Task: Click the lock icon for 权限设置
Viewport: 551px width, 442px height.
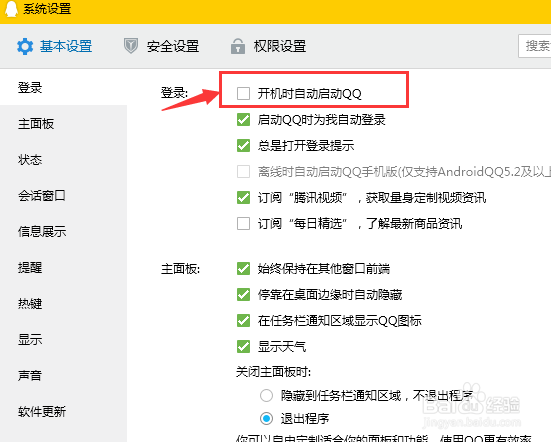Action: coord(238,46)
